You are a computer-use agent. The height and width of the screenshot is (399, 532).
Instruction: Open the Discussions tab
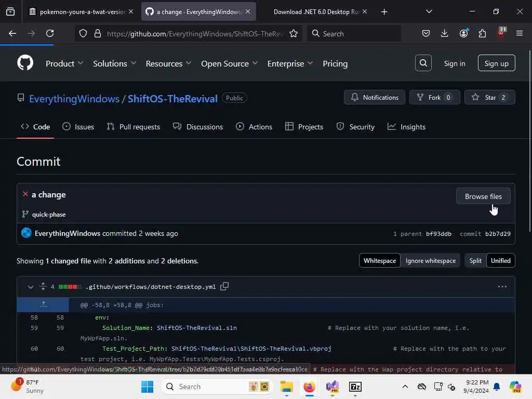(x=198, y=127)
